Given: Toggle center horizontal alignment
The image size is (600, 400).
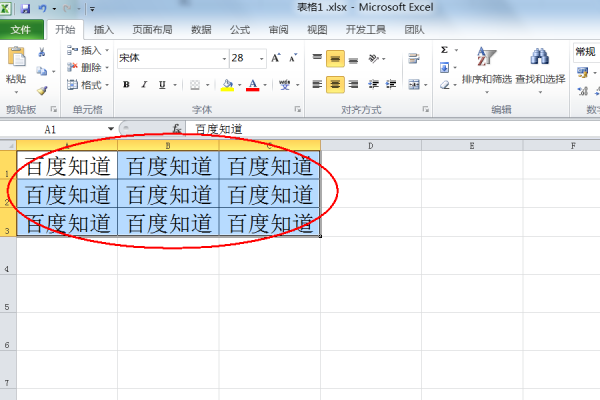Looking at the screenshot, I should [x=335, y=84].
